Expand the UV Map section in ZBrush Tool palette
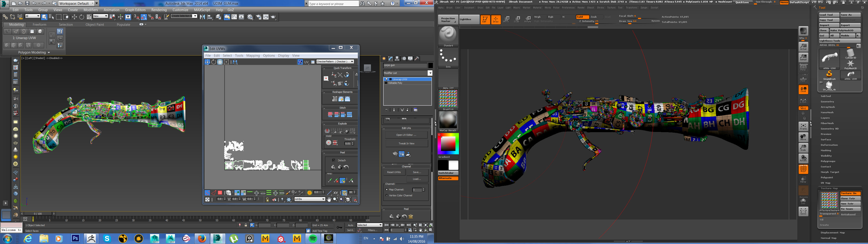Screen dimensions: 868x244 [x=826, y=183]
